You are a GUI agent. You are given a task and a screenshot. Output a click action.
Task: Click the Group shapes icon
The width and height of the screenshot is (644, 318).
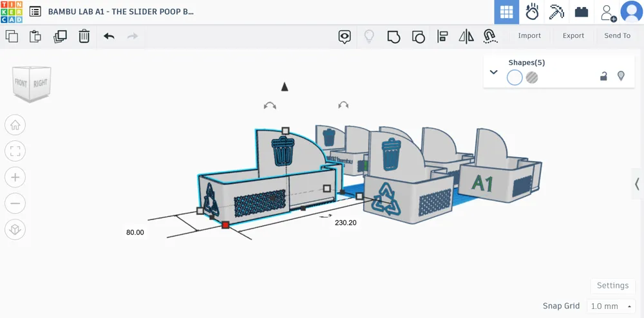(393, 36)
